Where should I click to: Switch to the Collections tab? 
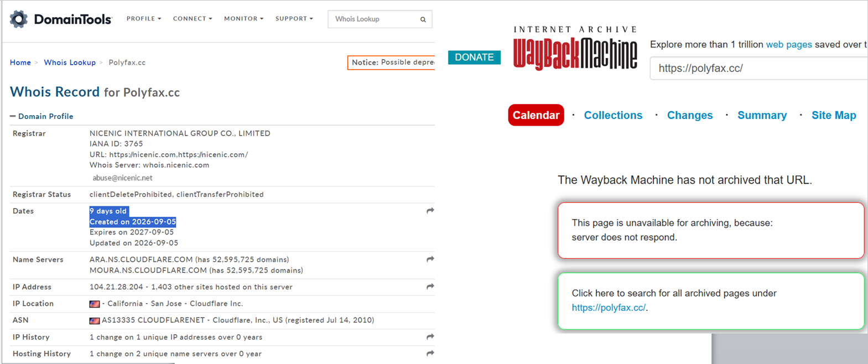tap(613, 115)
